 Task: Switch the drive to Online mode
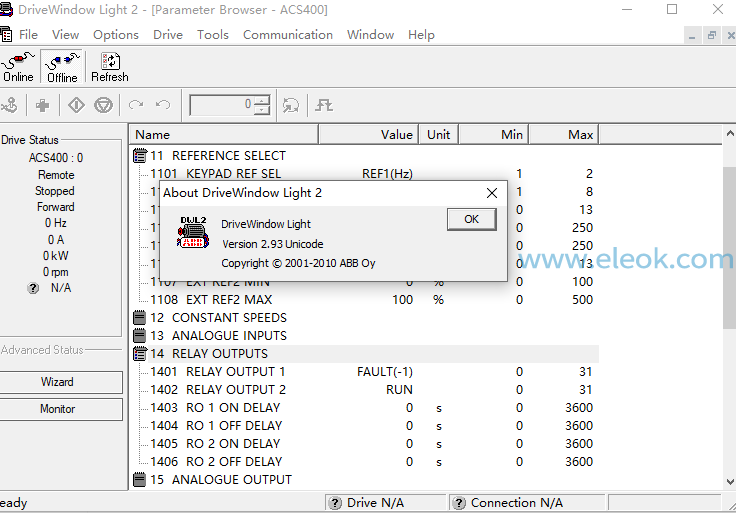coord(18,67)
